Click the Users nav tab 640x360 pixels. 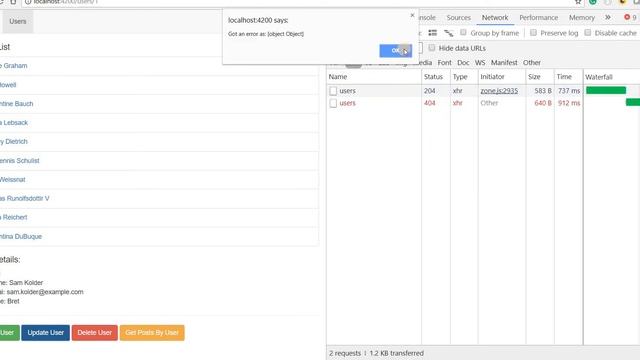tap(18, 21)
